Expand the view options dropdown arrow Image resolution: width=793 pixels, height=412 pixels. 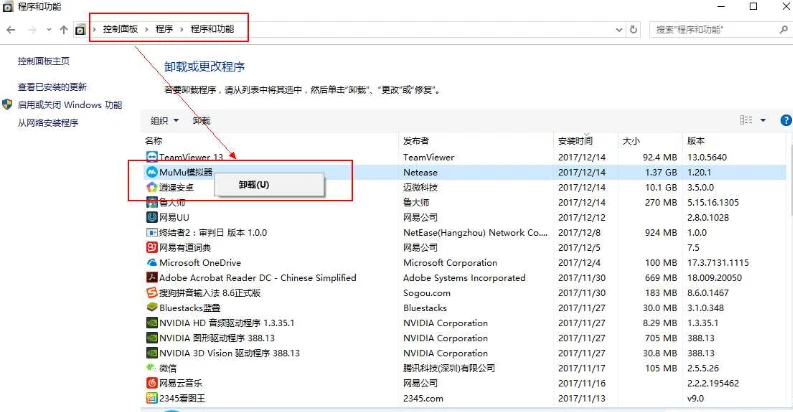(763, 120)
